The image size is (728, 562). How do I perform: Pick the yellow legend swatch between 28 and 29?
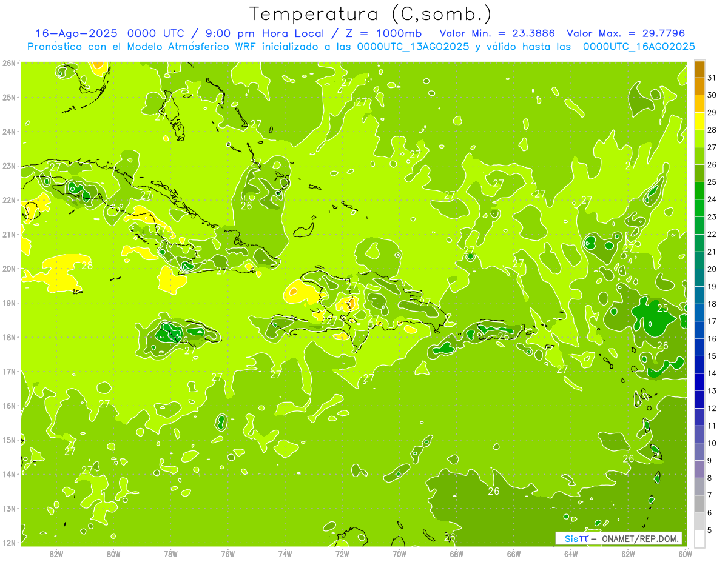(x=699, y=121)
